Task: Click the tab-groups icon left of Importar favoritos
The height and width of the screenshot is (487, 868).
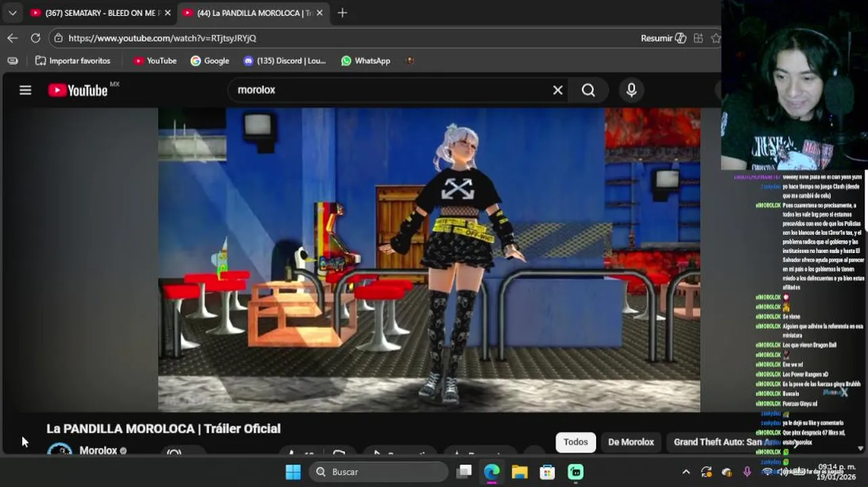Action: coord(12,61)
